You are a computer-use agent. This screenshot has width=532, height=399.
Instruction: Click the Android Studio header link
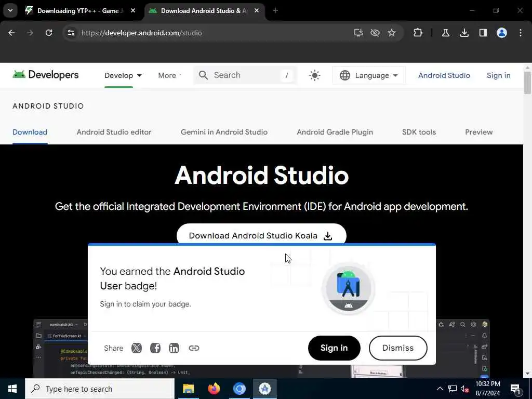pyautogui.click(x=444, y=75)
